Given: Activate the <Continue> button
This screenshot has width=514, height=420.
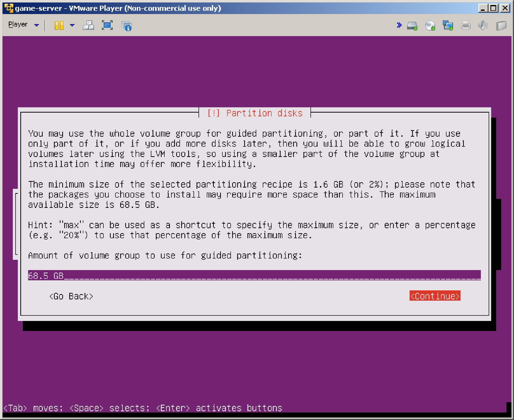Looking at the screenshot, I should 435,296.
